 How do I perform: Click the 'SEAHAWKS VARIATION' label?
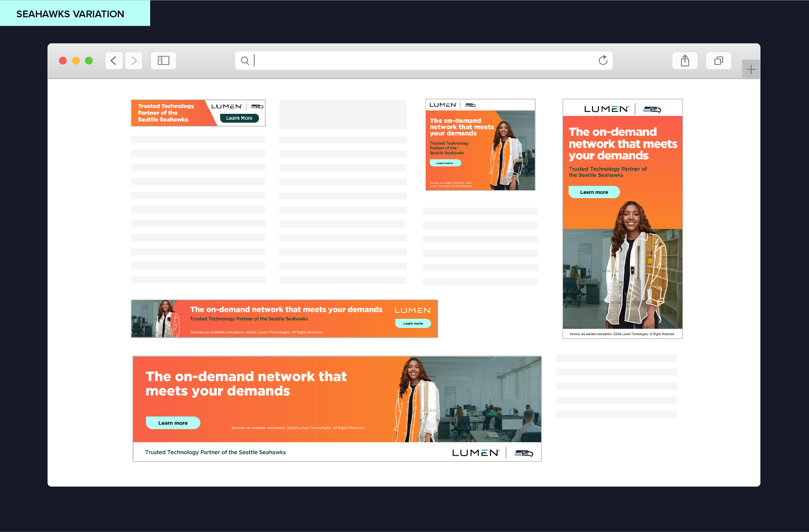(x=70, y=14)
